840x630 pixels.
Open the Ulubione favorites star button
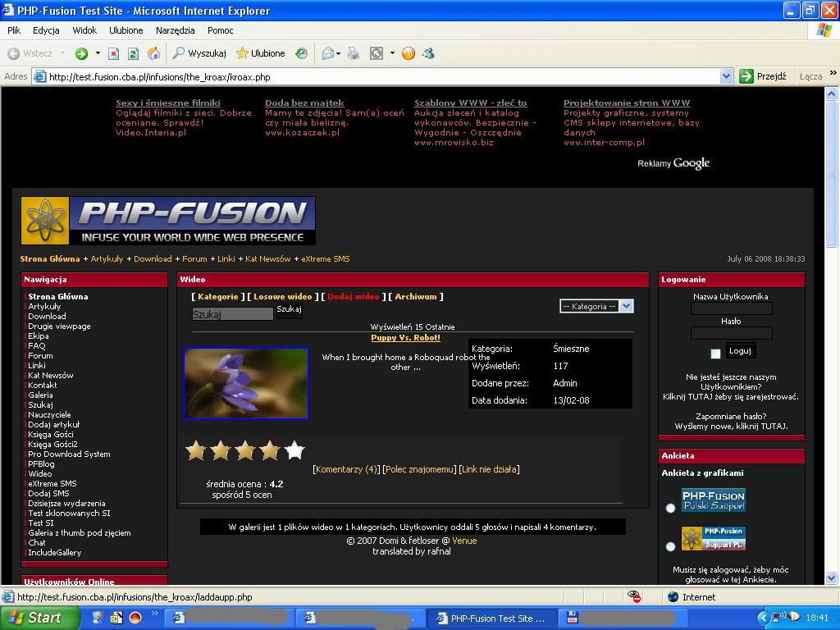(260, 53)
